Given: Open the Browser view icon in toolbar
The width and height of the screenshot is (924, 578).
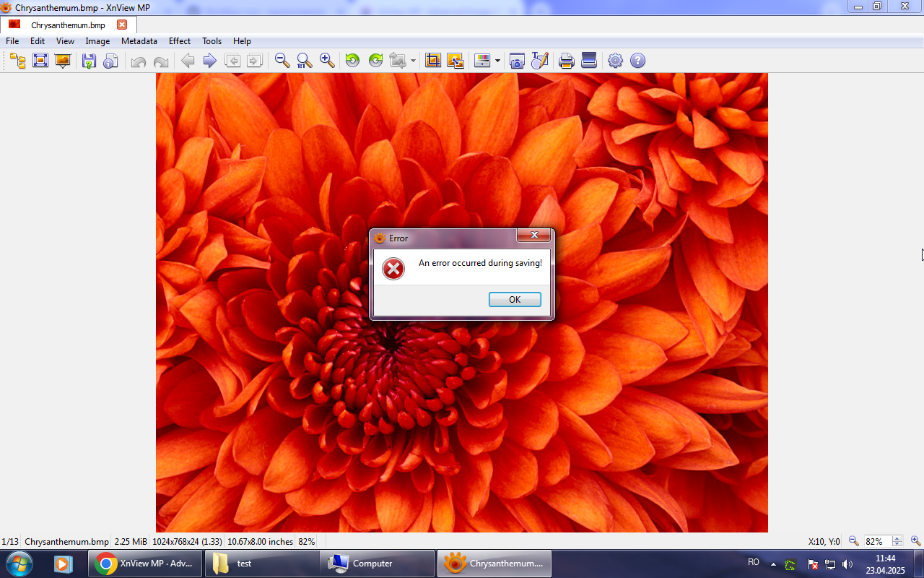Looking at the screenshot, I should pyautogui.click(x=17, y=61).
